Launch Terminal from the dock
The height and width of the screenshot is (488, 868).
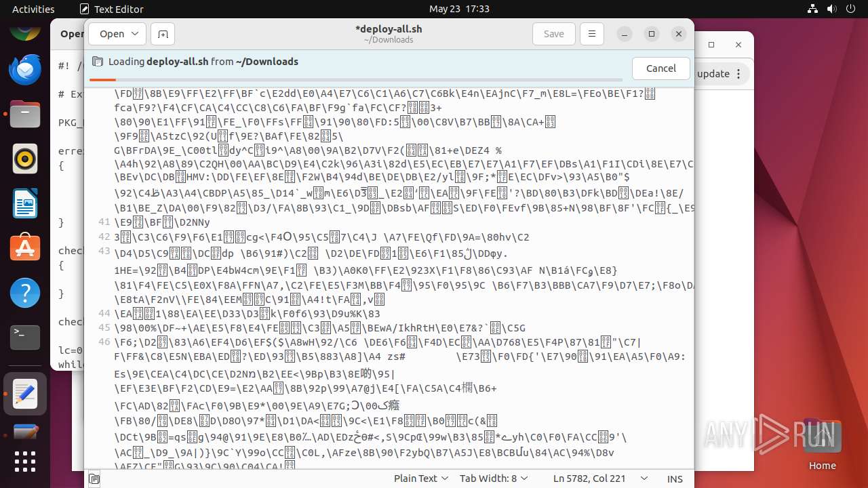[x=25, y=338]
